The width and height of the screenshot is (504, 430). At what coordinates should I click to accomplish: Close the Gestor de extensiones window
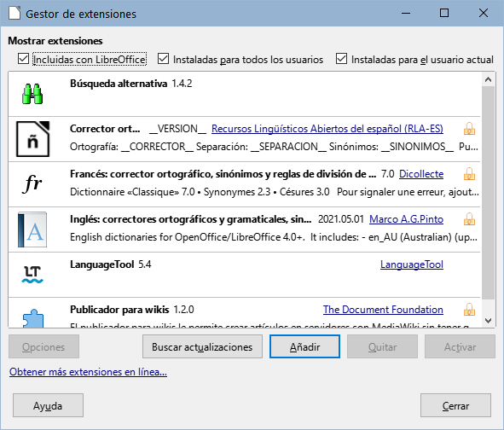tap(484, 13)
